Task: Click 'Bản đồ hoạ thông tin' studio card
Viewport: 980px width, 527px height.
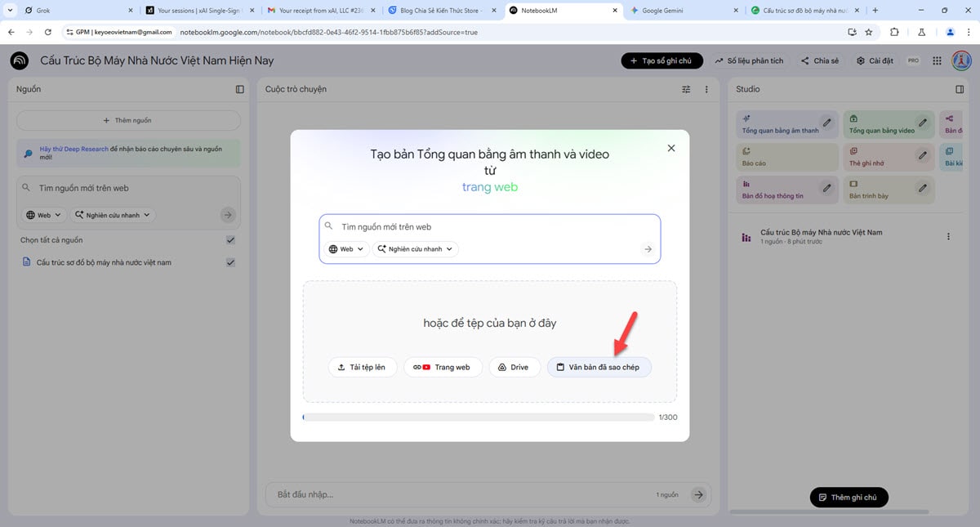Action: click(x=779, y=190)
